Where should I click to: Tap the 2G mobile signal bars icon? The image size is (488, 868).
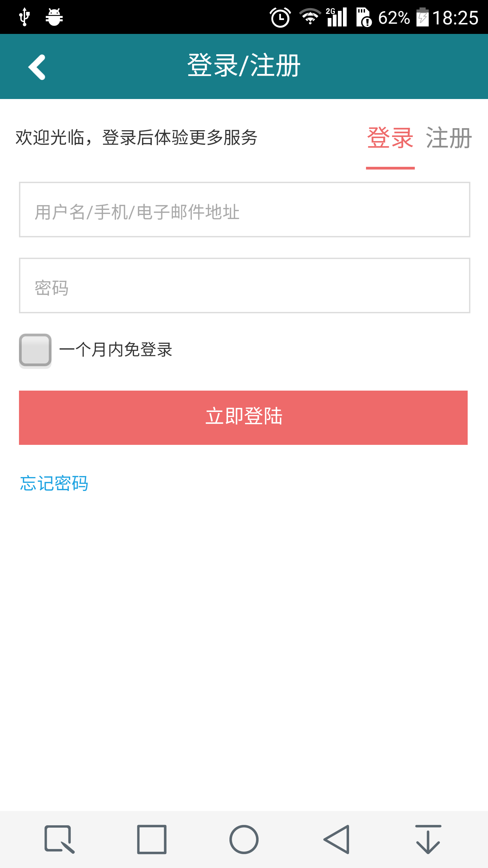tap(337, 17)
